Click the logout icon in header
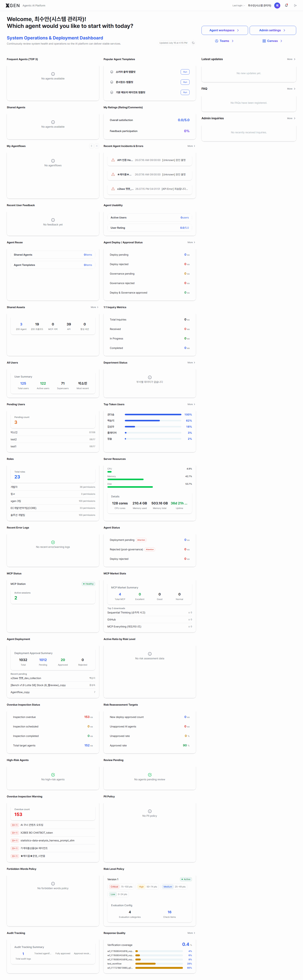The image size is (303, 980). point(295,5)
